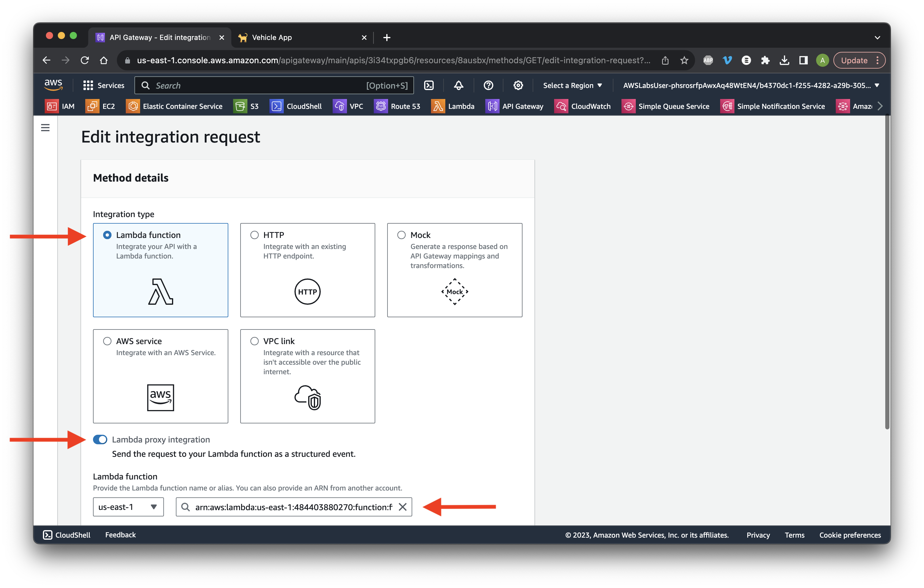Open Route 53 favorite shortcut
924x588 pixels.
tap(397, 106)
